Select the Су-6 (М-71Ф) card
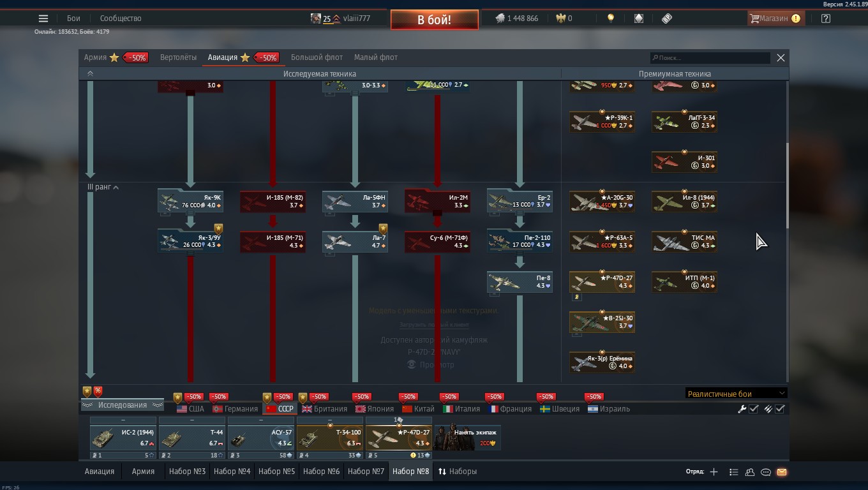This screenshot has height=490, width=868. click(x=437, y=242)
